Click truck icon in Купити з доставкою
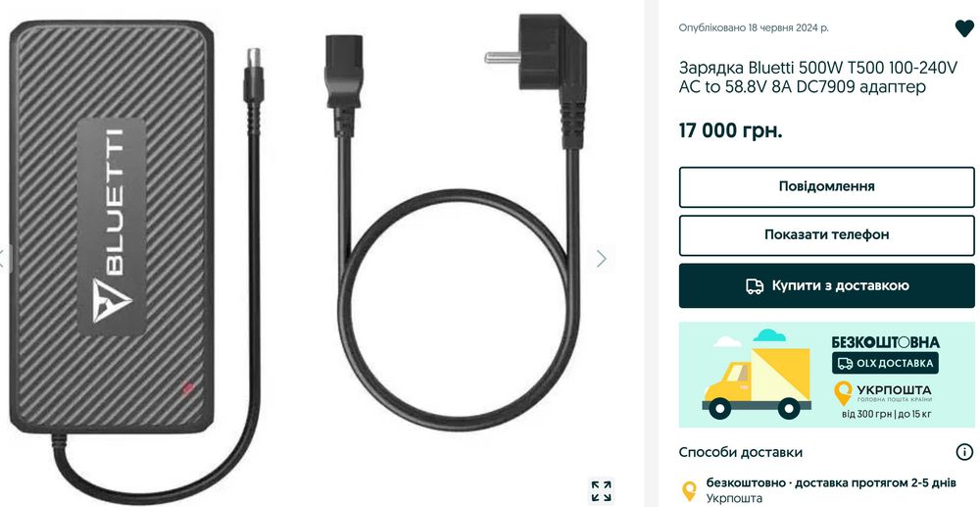Image resolution: width=980 pixels, height=507 pixels. (x=755, y=286)
